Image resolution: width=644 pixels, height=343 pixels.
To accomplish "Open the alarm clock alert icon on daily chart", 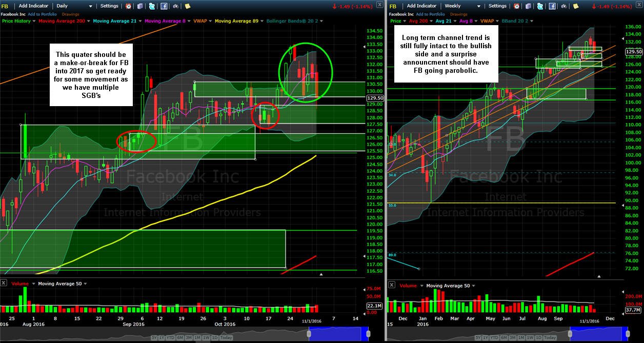I will [x=128, y=6].
